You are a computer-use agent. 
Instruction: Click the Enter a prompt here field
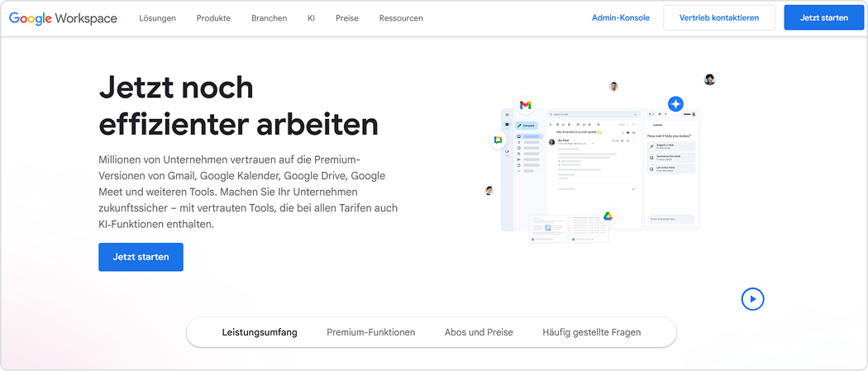pos(671,219)
